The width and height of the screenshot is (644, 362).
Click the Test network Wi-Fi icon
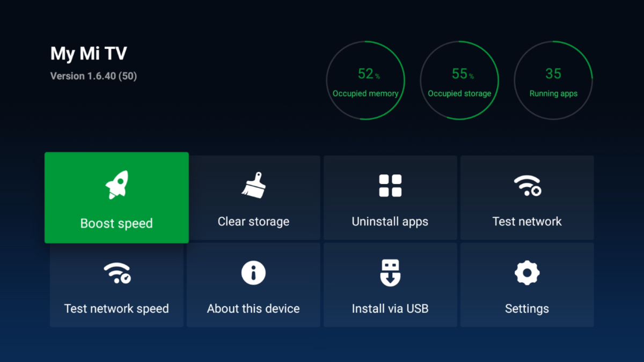pos(527,184)
